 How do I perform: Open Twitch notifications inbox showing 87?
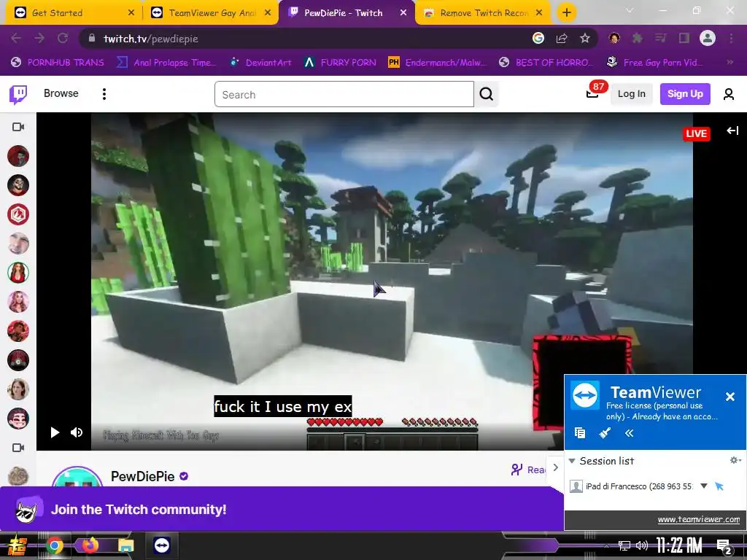point(592,93)
